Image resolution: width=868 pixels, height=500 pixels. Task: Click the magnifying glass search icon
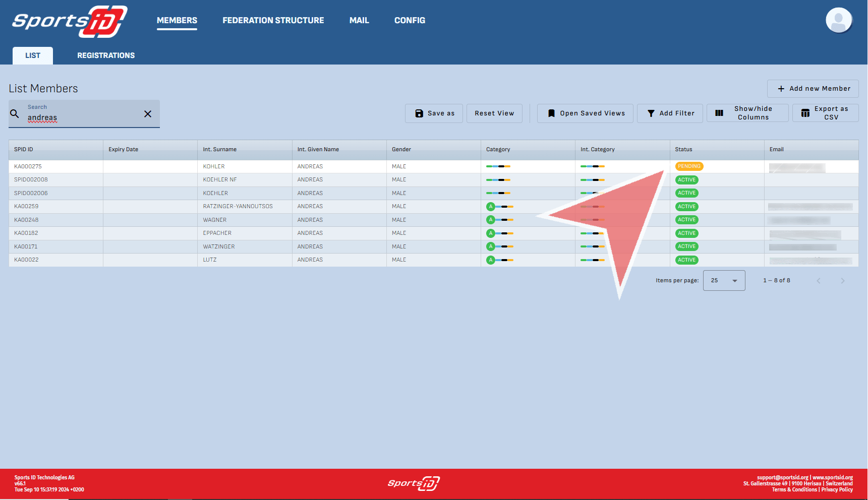[15, 114]
